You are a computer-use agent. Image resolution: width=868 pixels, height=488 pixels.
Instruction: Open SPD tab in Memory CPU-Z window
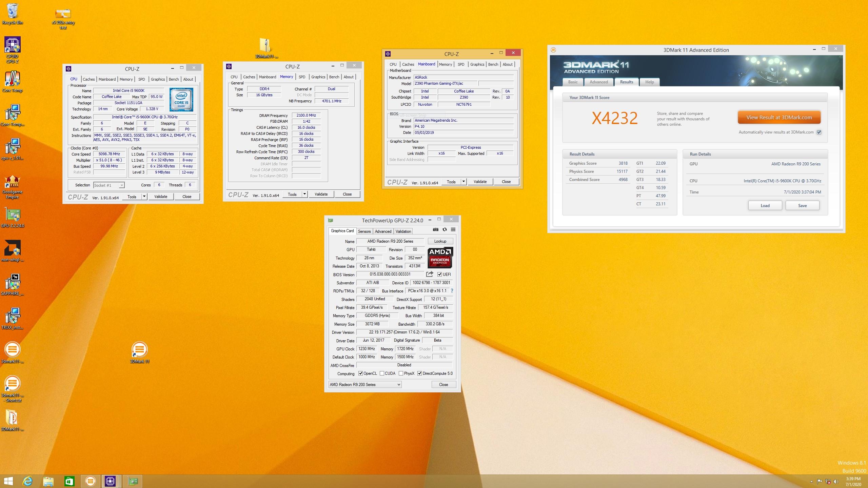(302, 77)
